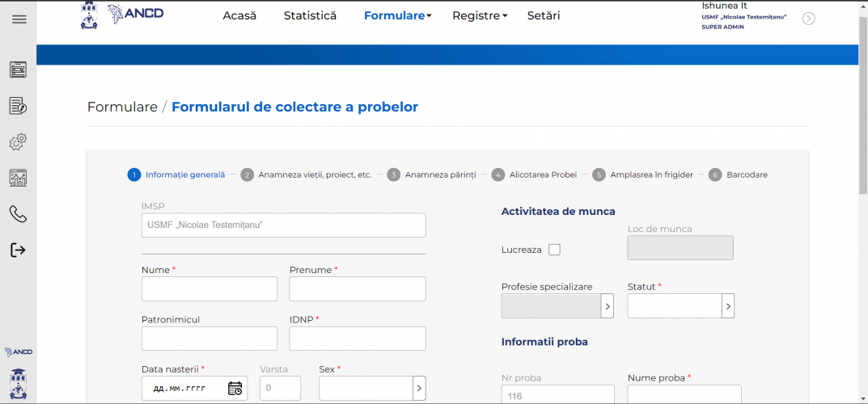Click the Prenume input field
Image resolution: width=868 pixels, height=404 pixels.
click(358, 289)
